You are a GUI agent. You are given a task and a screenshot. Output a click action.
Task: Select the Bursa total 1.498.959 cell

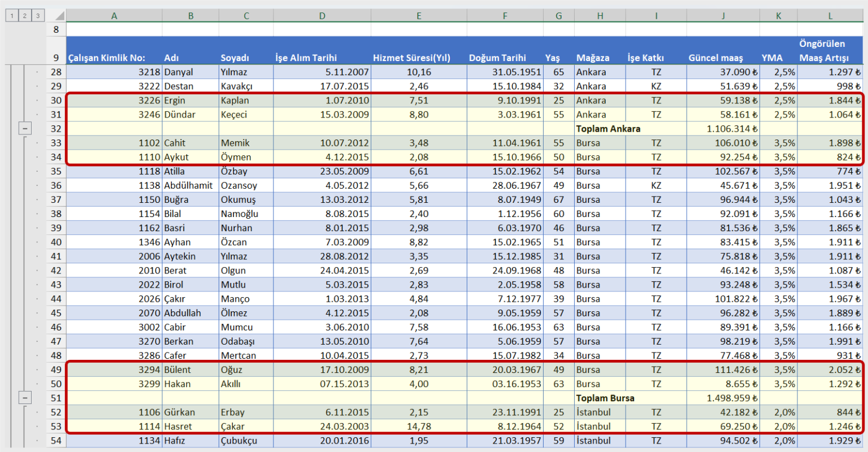723,398
